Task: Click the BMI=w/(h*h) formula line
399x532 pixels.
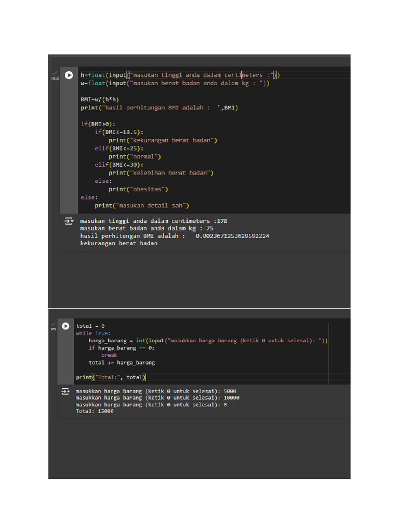Action: tap(100, 100)
